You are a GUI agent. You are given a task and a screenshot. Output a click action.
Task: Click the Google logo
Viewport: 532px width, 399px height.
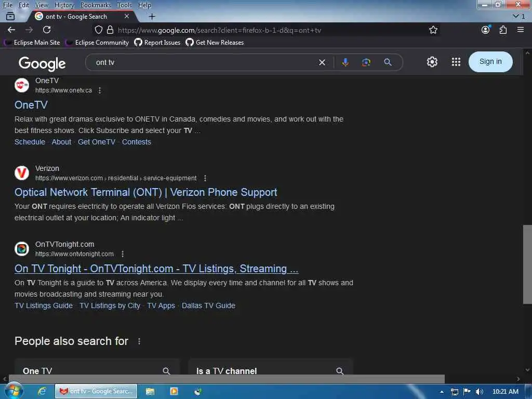tap(42, 63)
